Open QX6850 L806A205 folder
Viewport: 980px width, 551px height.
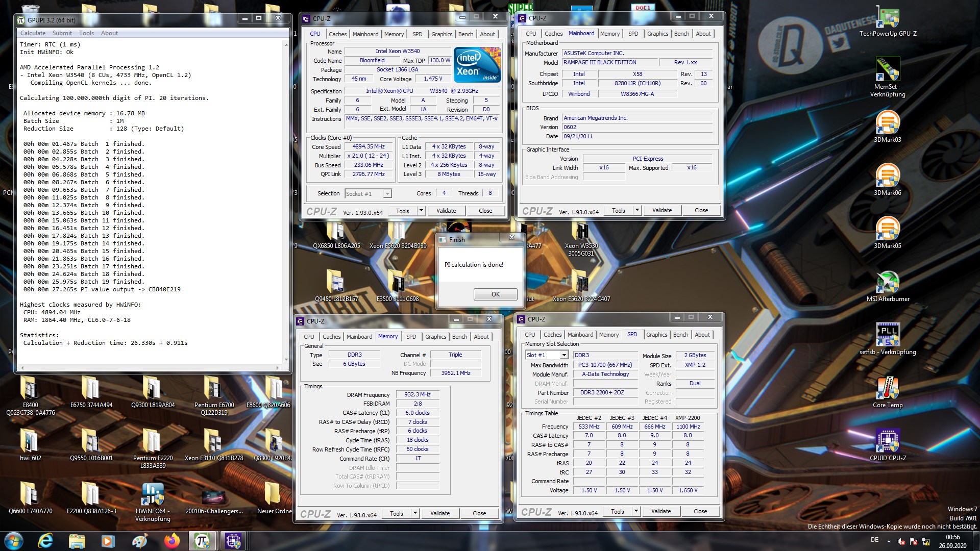336,235
